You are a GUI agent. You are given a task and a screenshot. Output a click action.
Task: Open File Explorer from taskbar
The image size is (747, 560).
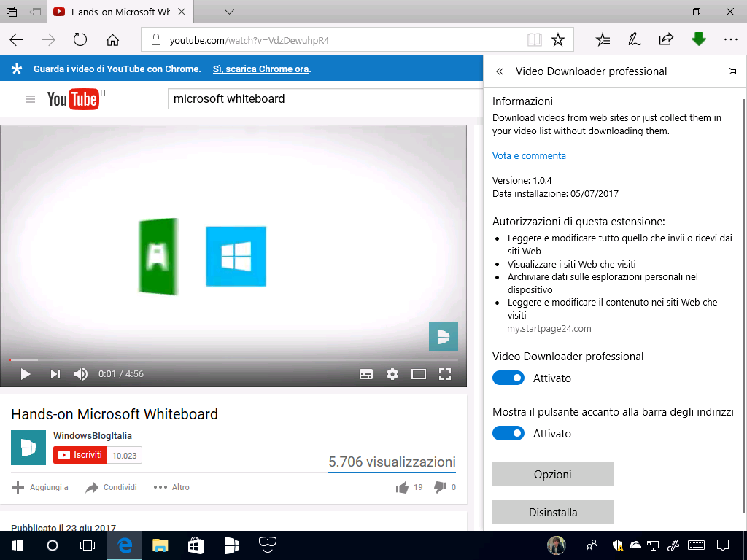coord(160,545)
